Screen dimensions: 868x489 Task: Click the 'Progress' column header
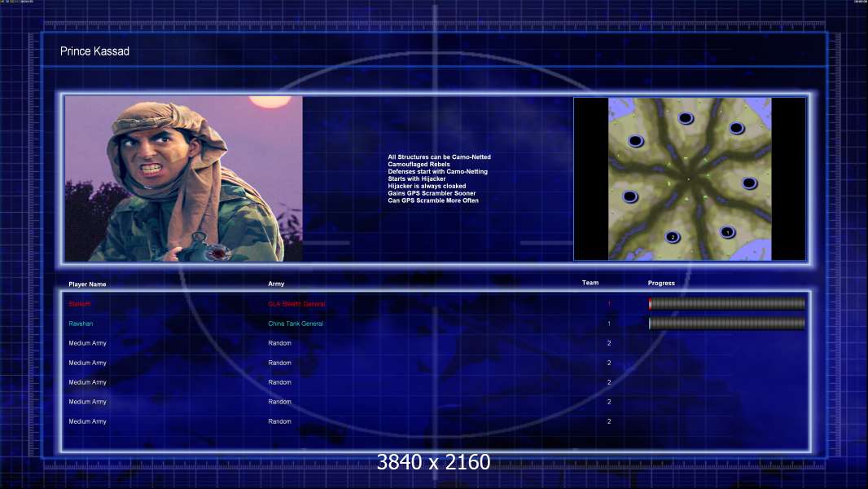coord(661,283)
